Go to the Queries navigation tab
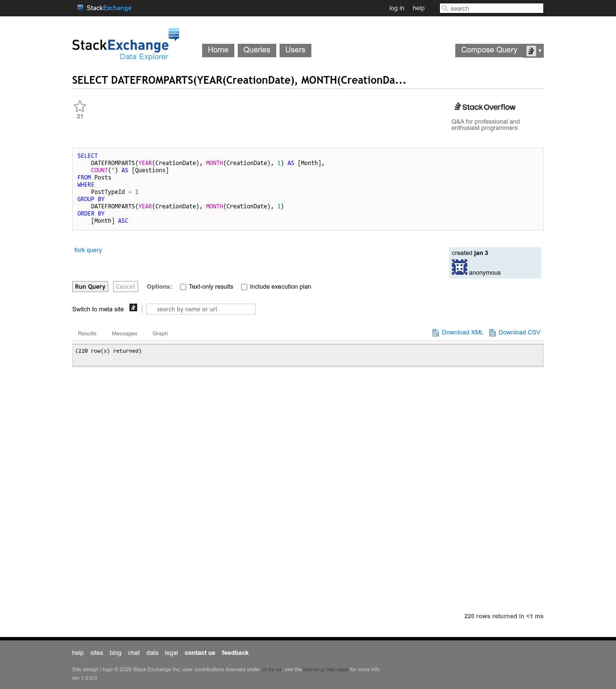 (257, 51)
